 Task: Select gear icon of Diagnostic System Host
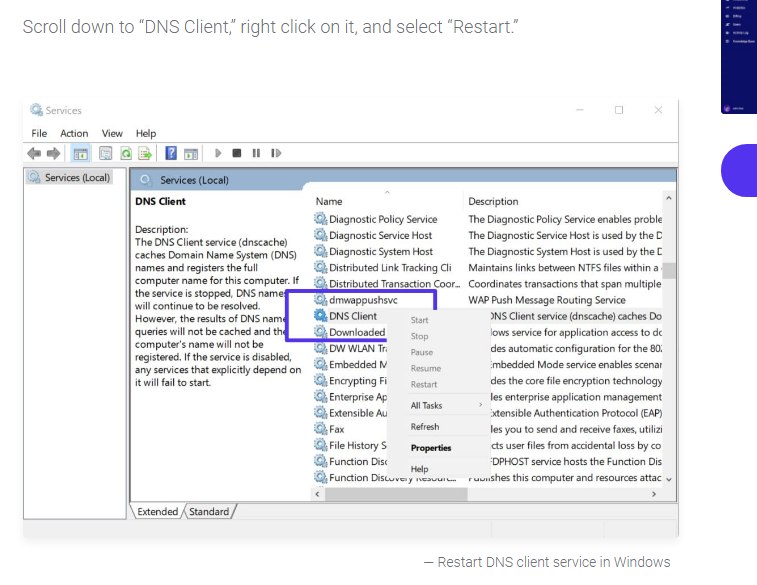pos(321,251)
